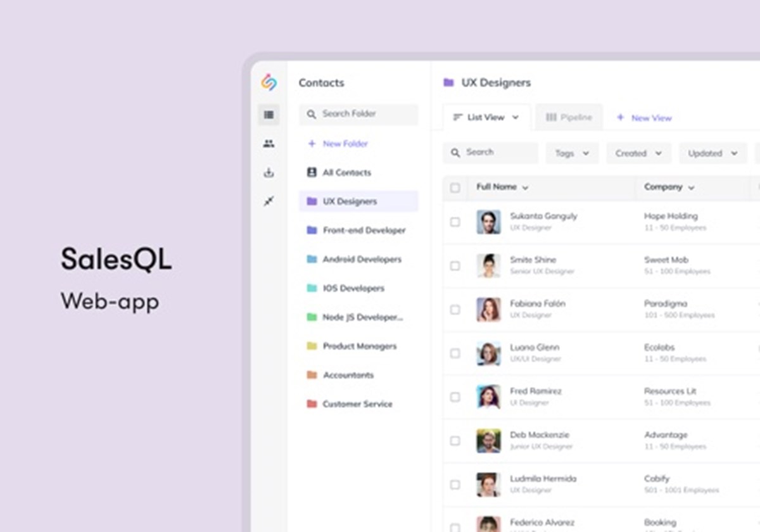The width and height of the screenshot is (760, 532).
Task: Select the Product Managers folder
Action: 358,346
